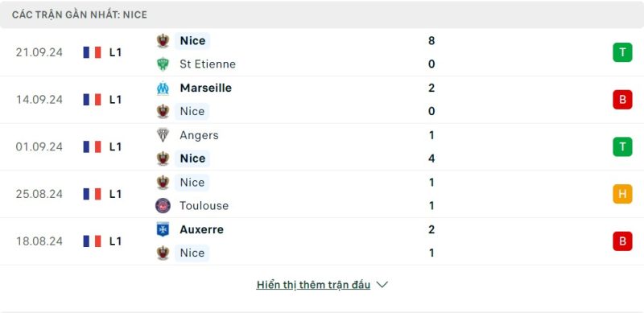
Task: Expand more matches with the chevron arrow
Action: [x=382, y=285]
